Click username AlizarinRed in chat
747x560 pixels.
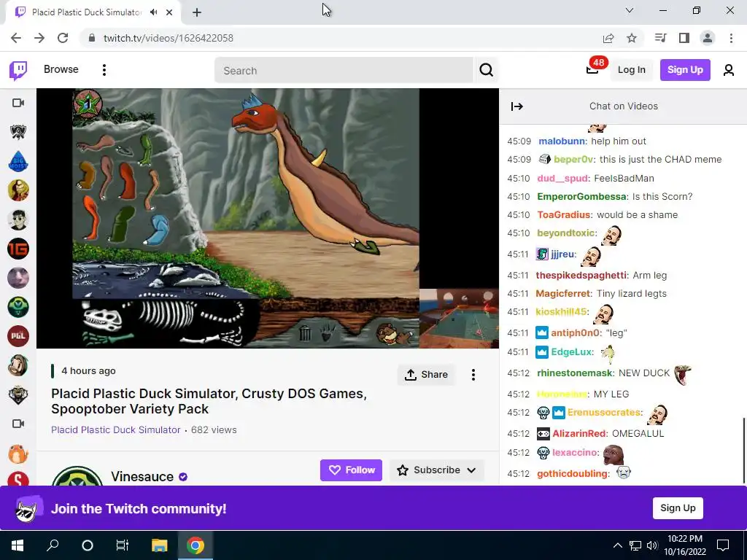tap(578, 433)
